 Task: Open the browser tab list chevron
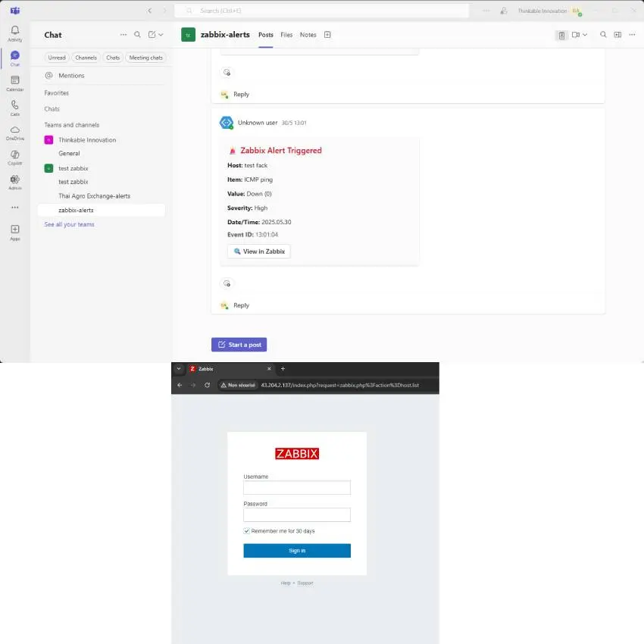179,369
